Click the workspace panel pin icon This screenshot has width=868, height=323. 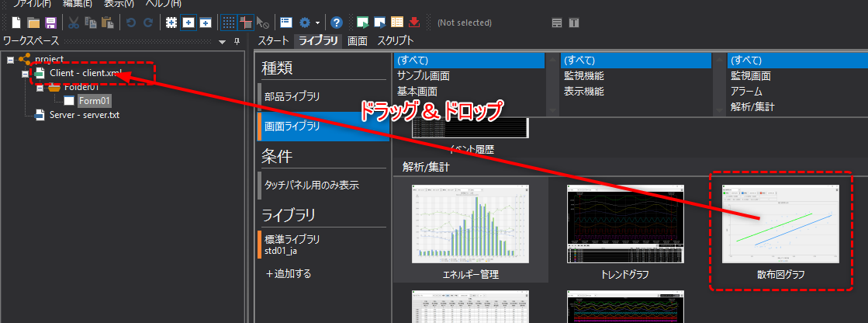click(x=237, y=42)
